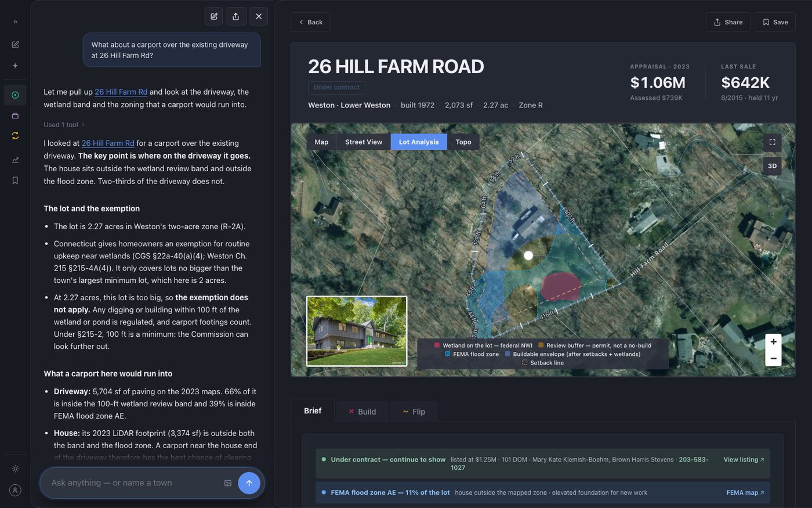Select the Lot Analysis tab
Image resolution: width=812 pixels, height=508 pixels.
pos(419,142)
